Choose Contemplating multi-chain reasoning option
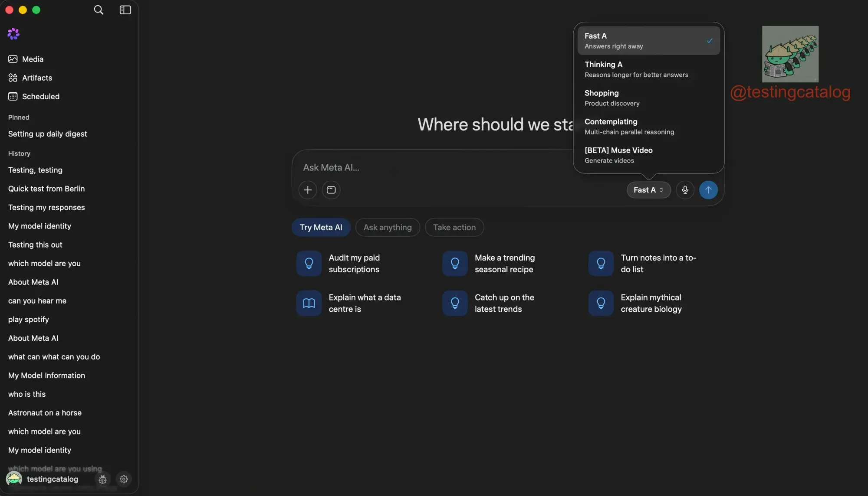 648,127
